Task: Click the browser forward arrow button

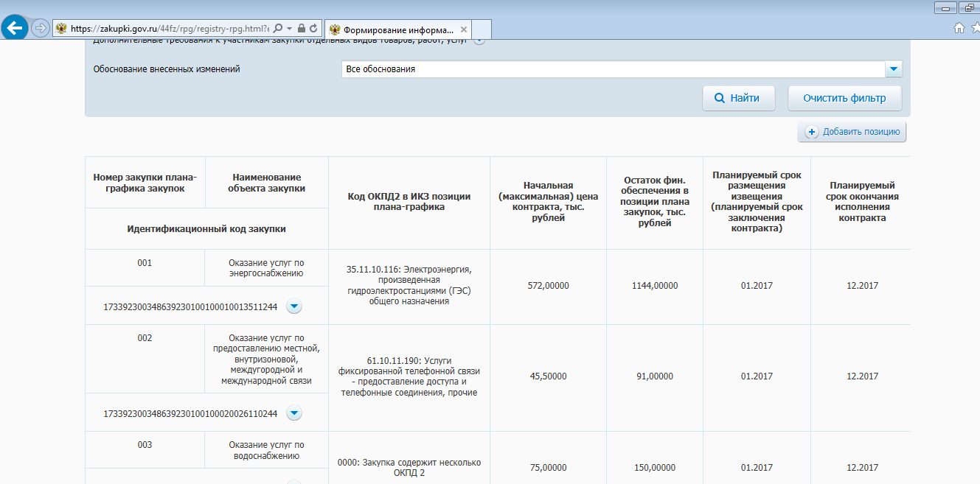Action: coord(40,28)
